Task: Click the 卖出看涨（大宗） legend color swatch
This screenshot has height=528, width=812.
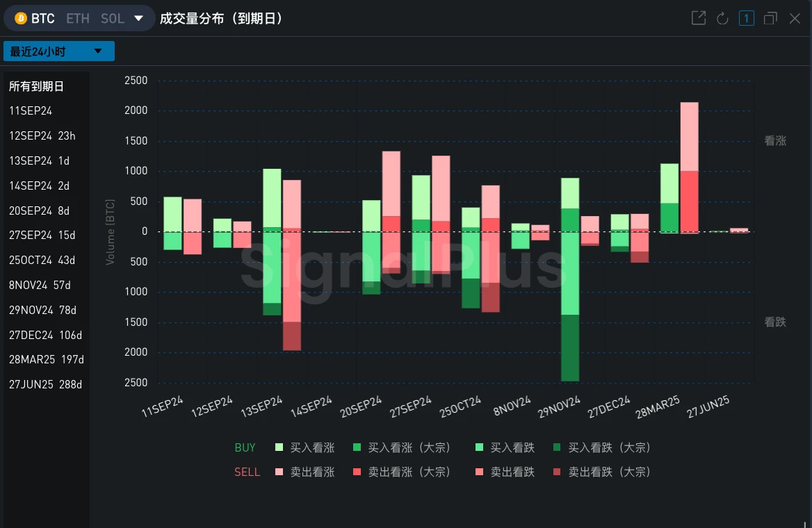Action: pos(357,472)
